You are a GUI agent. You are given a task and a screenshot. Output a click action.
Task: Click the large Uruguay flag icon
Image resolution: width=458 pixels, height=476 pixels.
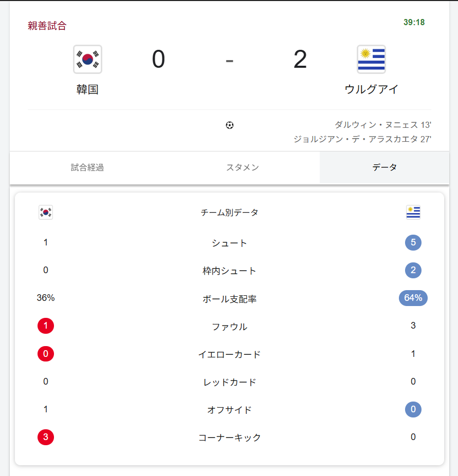pos(371,59)
